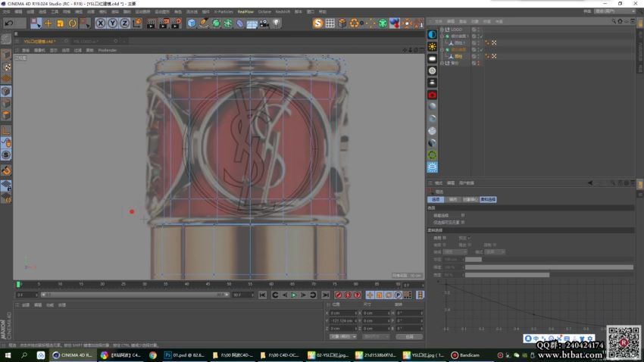Open the spline Pen tool
644x362 pixels.
pos(204,23)
